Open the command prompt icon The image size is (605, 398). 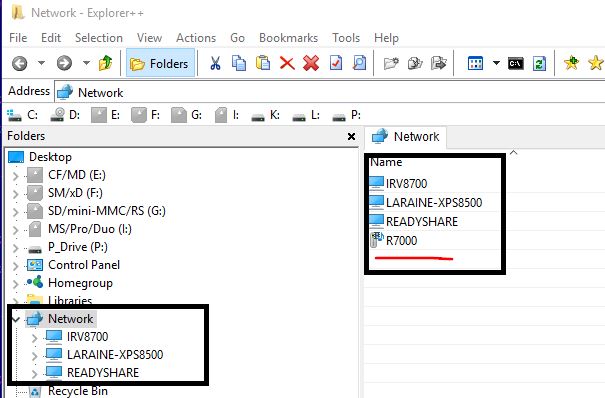tap(516, 63)
